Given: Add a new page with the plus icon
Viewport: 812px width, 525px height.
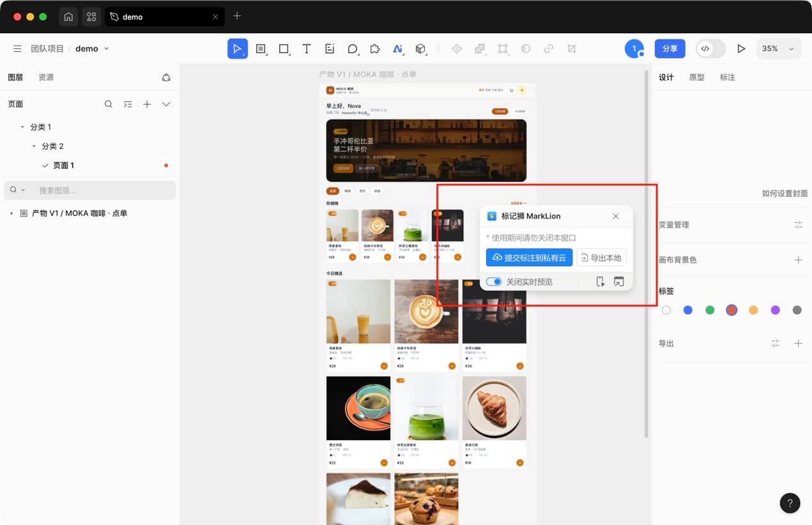Looking at the screenshot, I should 147,104.
